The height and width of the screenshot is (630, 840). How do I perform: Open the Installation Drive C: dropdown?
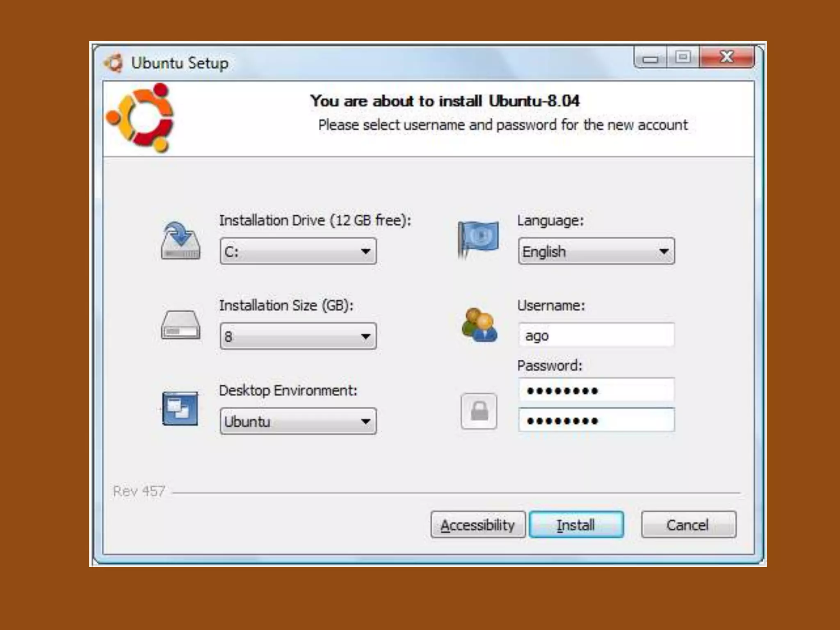pos(298,251)
